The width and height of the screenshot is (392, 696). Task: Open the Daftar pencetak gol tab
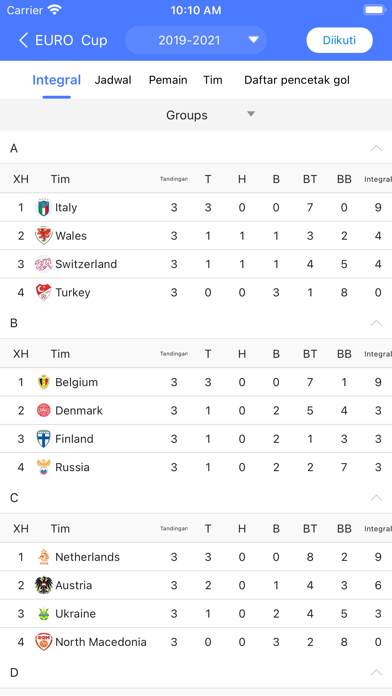297,80
